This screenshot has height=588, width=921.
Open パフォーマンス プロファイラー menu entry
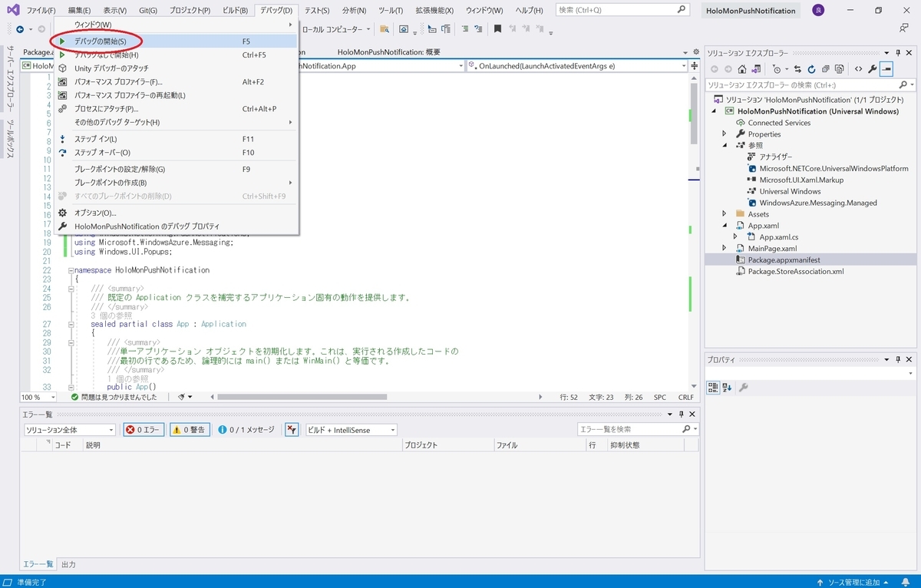pyautogui.click(x=176, y=81)
